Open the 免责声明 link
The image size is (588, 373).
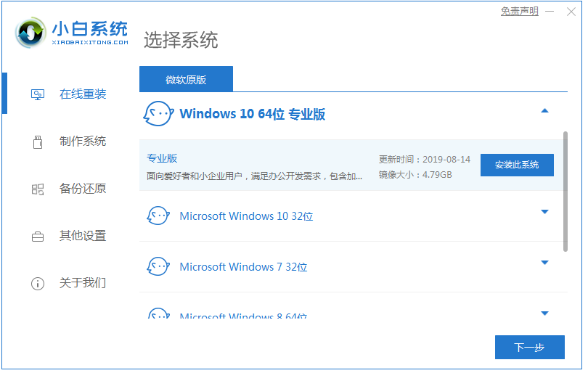(x=520, y=12)
